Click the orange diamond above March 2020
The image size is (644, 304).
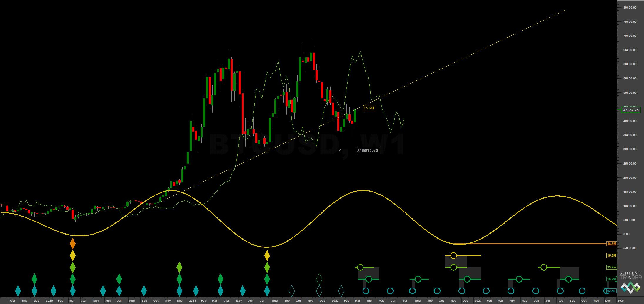tap(73, 244)
